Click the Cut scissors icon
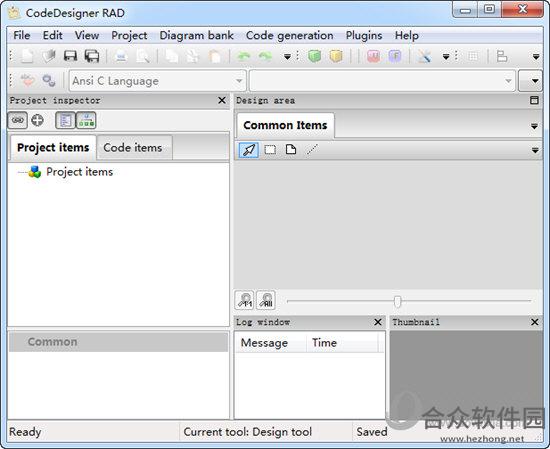 click(x=193, y=56)
